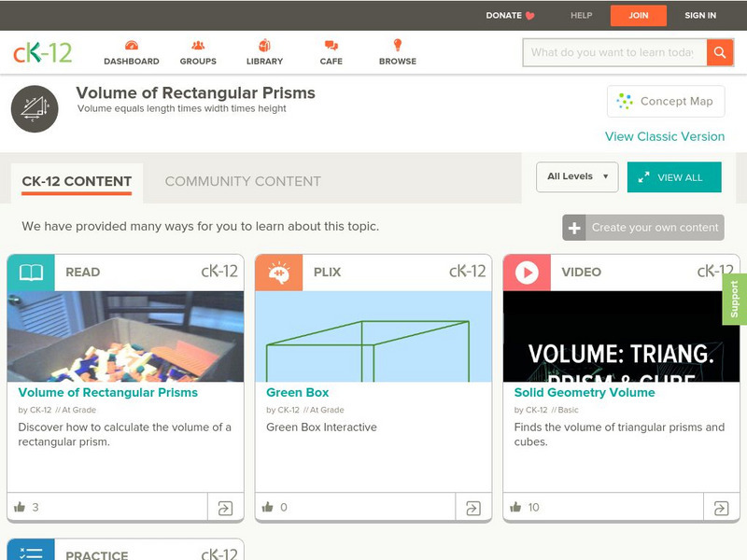Open the Dashboard icon in navigation

point(132,46)
